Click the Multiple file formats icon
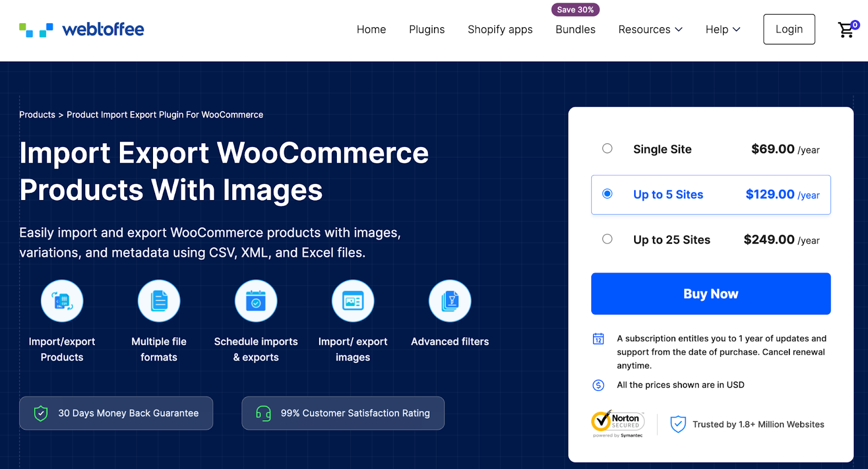The width and height of the screenshot is (868, 469). coord(159,301)
